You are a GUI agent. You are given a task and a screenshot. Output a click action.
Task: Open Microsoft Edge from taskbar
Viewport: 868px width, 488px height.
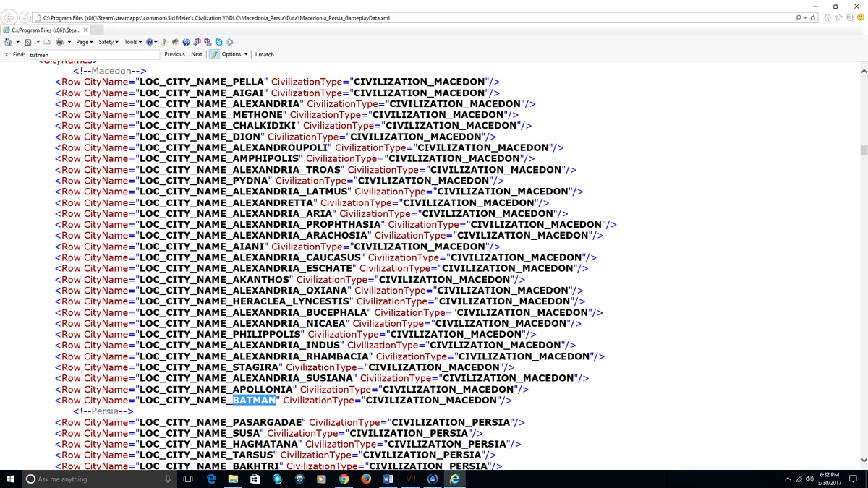click(211, 479)
